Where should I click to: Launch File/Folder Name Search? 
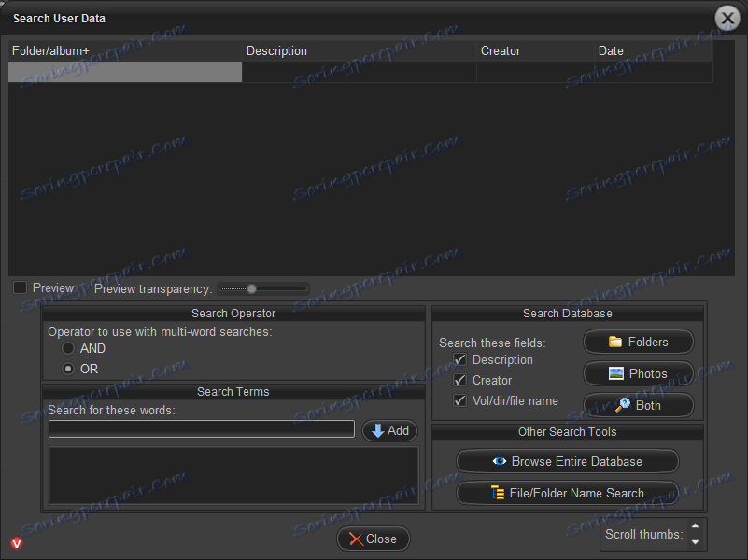pyautogui.click(x=567, y=494)
